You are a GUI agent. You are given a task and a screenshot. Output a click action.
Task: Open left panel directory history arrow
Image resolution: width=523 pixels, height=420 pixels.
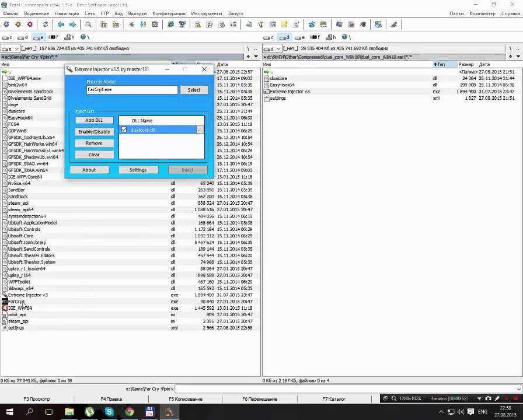pyautogui.click(x=256, y=57)
